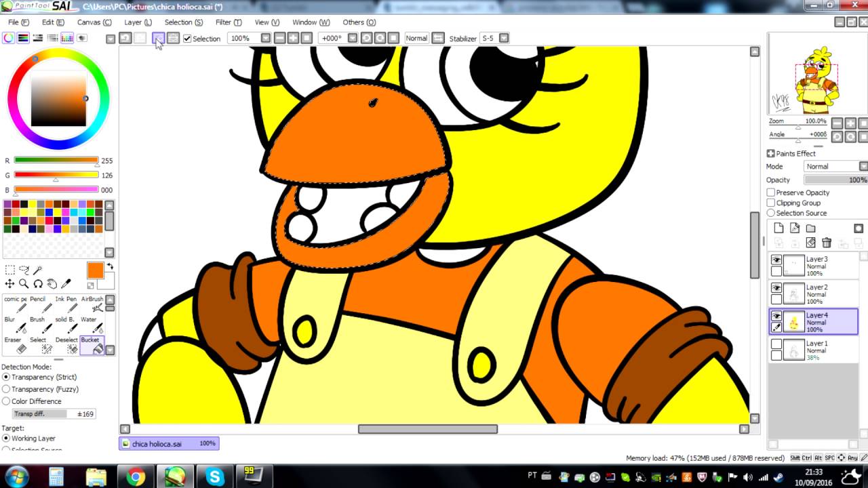Enable Preserve Opacity

click(x=771, y=192)
